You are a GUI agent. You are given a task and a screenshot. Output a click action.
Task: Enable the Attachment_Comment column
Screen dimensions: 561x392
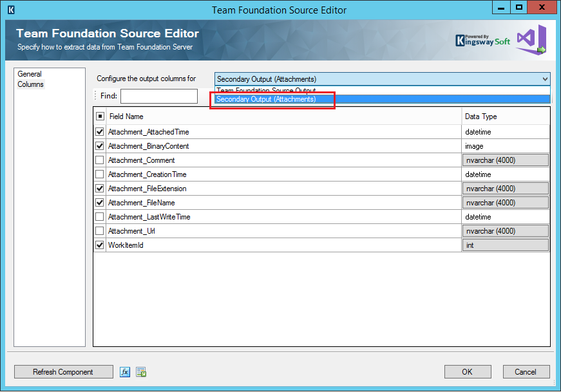click(100, 160)
